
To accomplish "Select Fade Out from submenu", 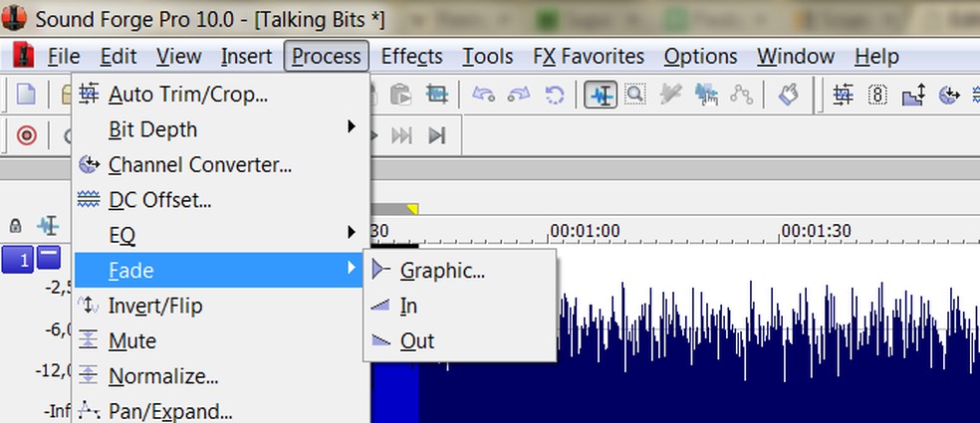I will pyautogui.click(x=459, y=340).
